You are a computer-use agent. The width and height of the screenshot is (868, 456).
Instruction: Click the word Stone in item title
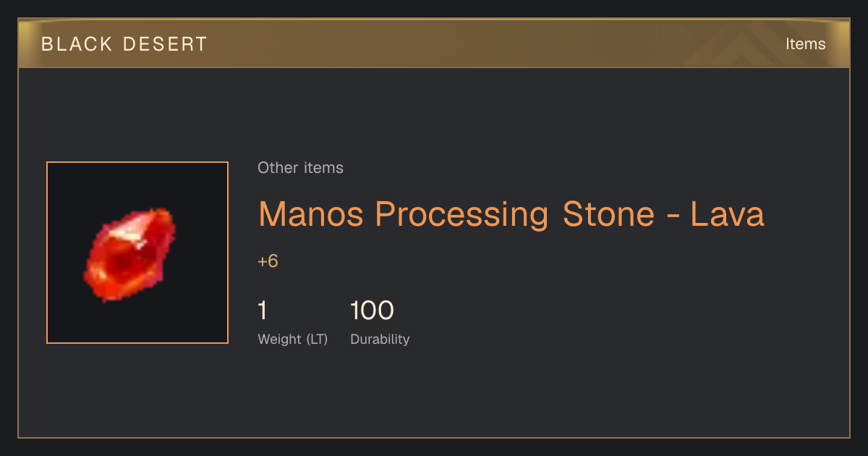[x=606, y=214]
